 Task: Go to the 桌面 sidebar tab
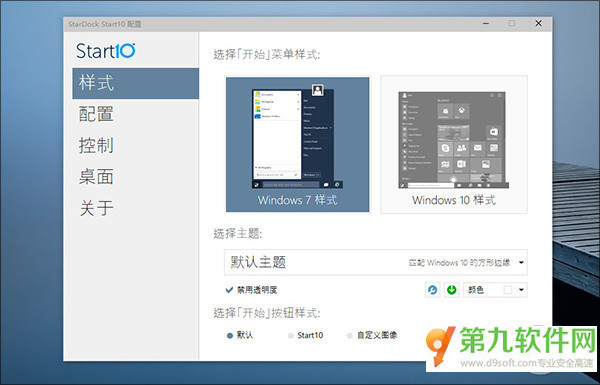135,177
